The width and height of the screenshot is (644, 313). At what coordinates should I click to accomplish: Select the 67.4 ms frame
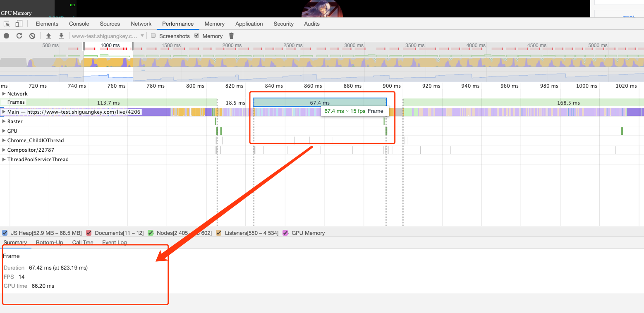(x=320, y=103)
